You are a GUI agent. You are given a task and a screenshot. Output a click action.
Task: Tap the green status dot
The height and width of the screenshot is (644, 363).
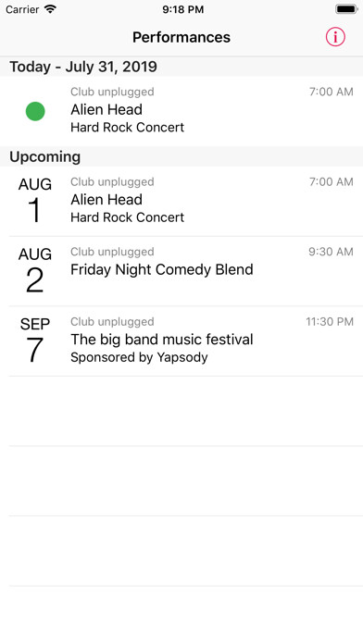35,111
